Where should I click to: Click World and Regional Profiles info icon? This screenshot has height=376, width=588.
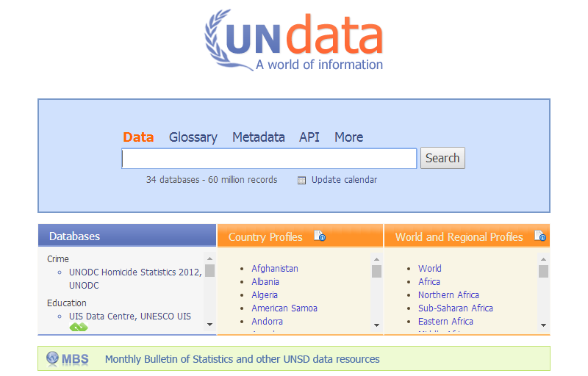click(540, 236)
